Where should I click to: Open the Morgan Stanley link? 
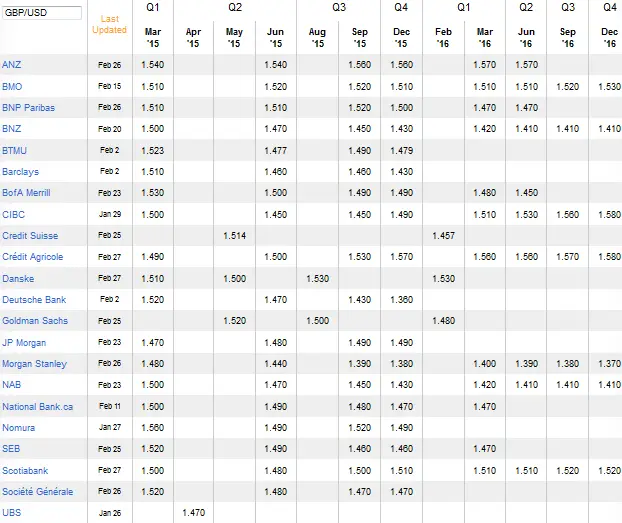[35, 364]
